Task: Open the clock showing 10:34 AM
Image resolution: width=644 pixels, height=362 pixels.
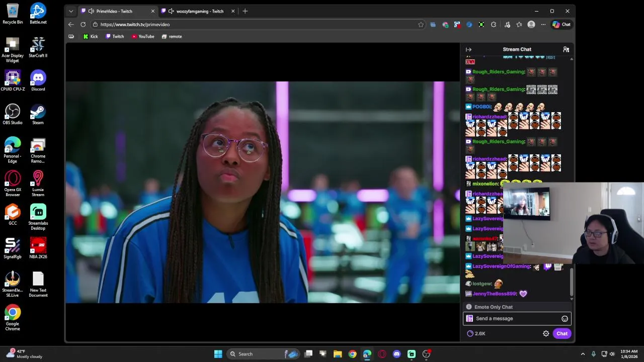Action: point(629,354)
